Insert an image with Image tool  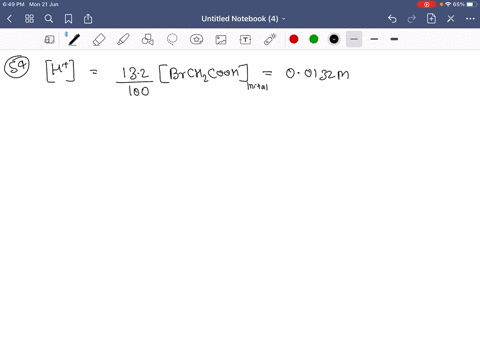[x=221, y=40]
